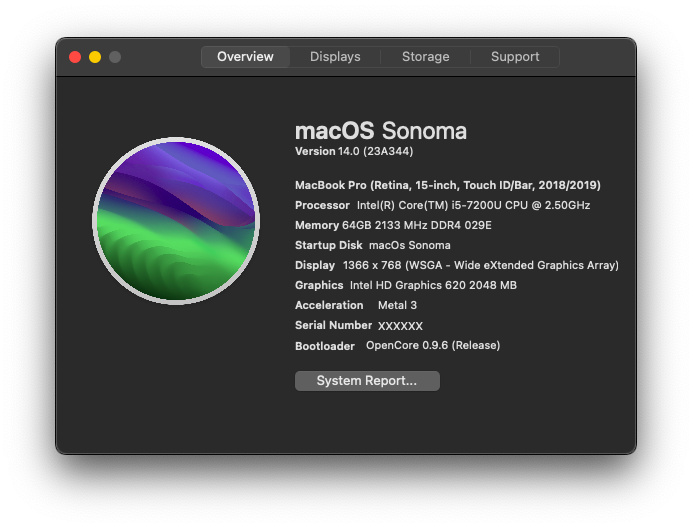Open the Storage tab

(x=425, y=57)
